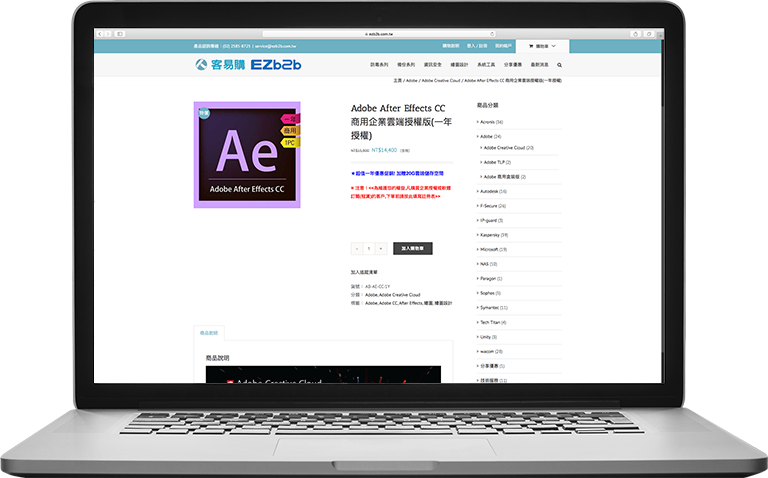Open Adobe Creative Cloud subcategory
This screenshot has width=768, height=478.
pos(507,147)
